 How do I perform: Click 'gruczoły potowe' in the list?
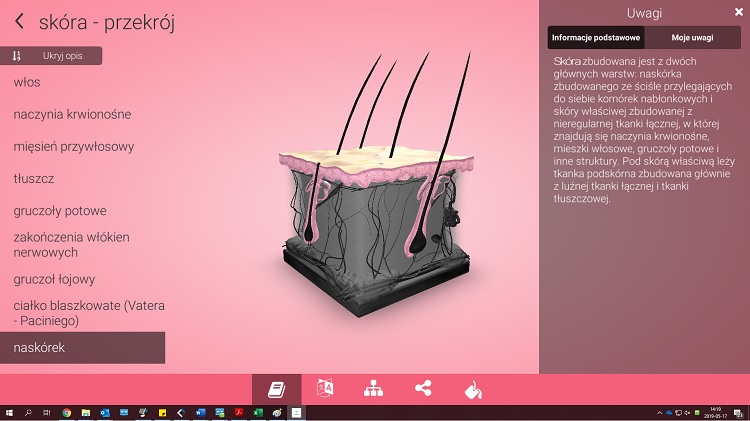point(60,211)
